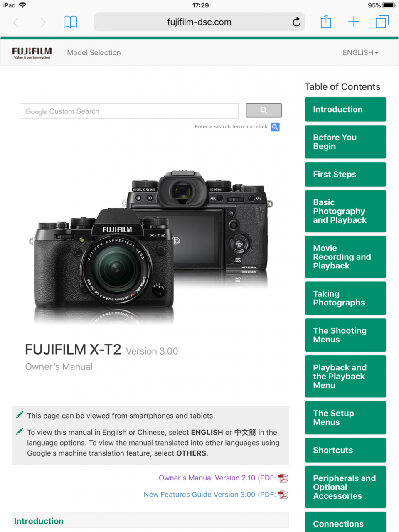Open Model Selection in the header
Screen dimensions: 399x532
tap(94, 53)
